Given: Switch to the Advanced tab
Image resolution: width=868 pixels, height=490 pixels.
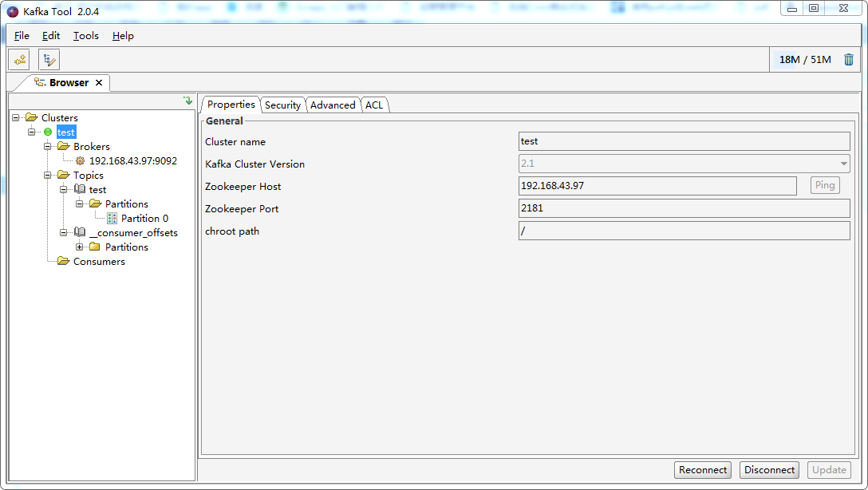Looking at the screenshot, I should [x=333, y=105].
